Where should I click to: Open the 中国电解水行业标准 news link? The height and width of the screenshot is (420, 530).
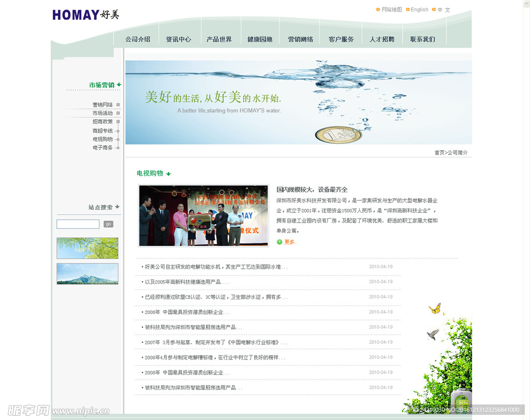(215, 342)
